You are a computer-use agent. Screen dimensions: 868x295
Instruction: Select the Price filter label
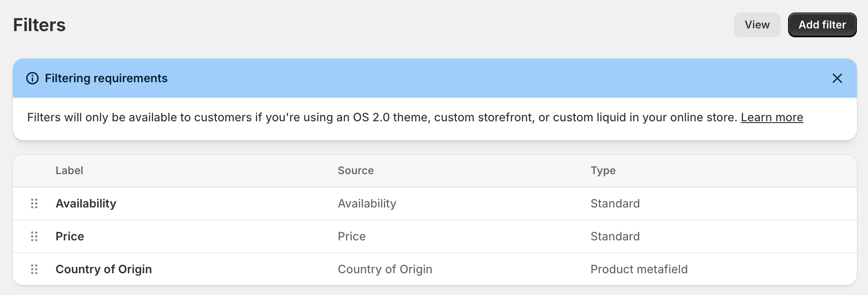(x=70, y=236)
